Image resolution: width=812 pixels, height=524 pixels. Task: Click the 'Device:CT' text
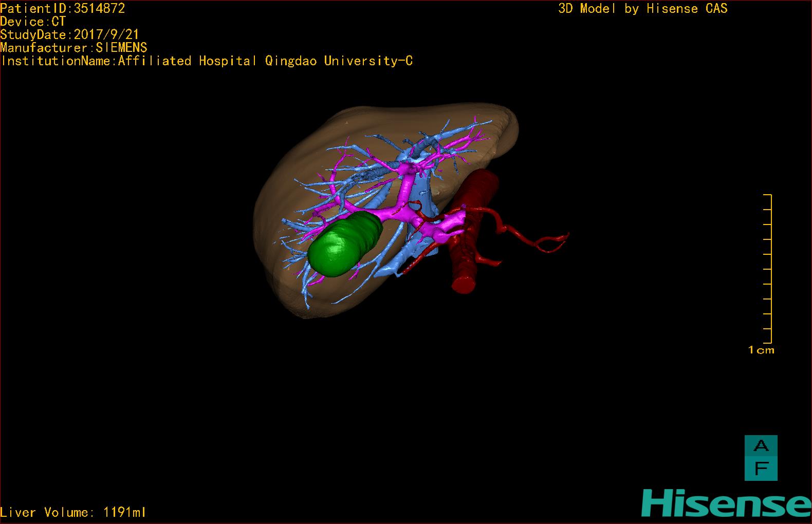pyautogui.click(x=33, y=22)
